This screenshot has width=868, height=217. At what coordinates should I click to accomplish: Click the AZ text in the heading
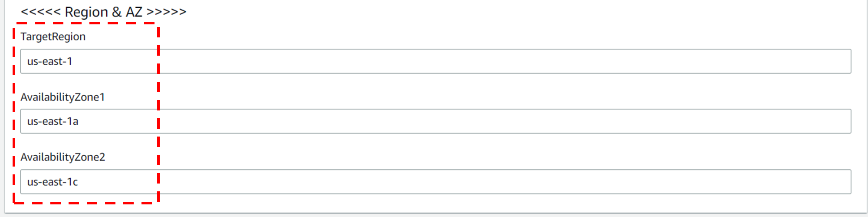pyautogui.click(x=134, y=12)
